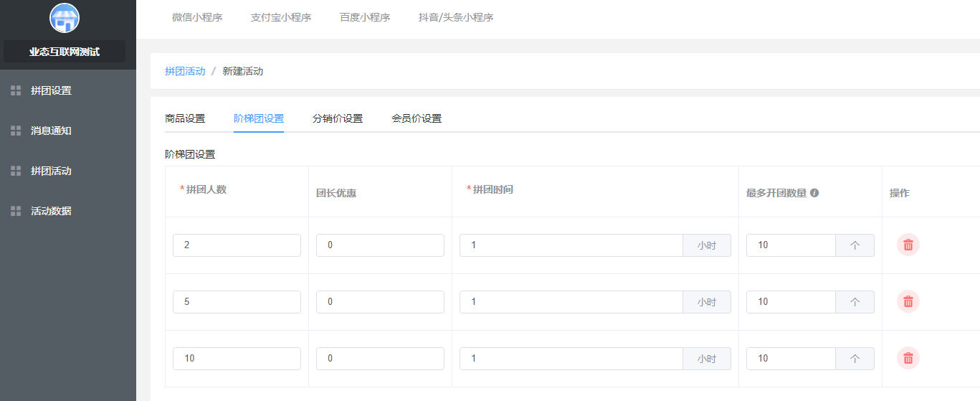Focus 拼团时间 field in first row
This screenshot has height=401, width=980.
(x=571, y=245)
